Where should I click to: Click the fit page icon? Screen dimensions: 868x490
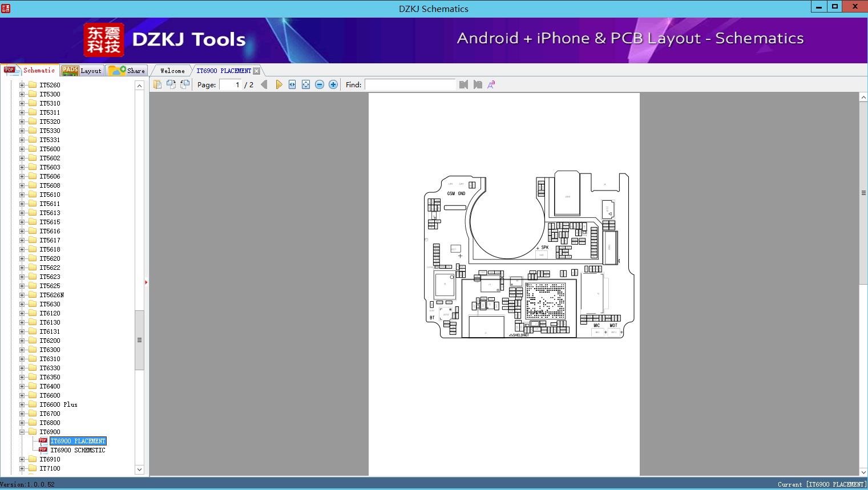point(306,84)
